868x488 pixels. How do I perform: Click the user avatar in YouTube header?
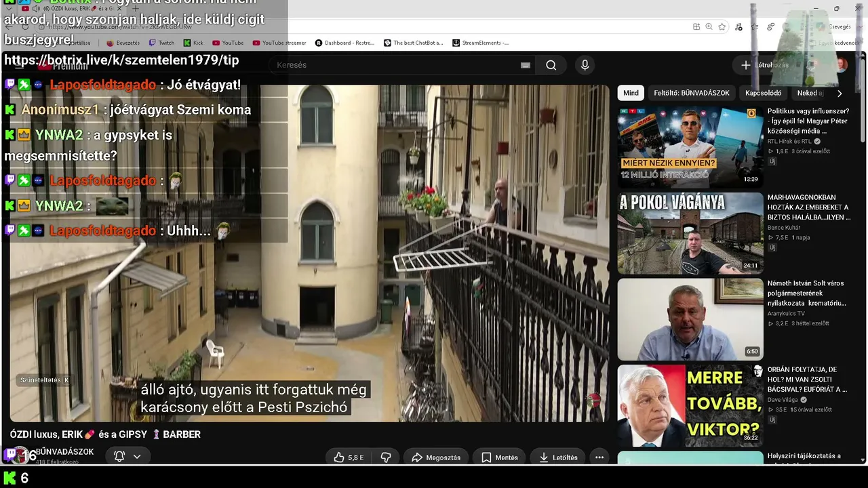point(842,65)
